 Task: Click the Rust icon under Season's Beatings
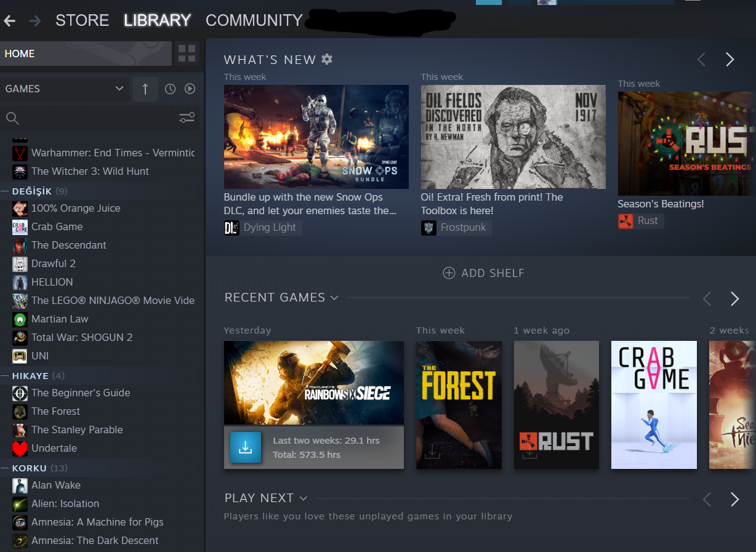(x=625, y=221)
